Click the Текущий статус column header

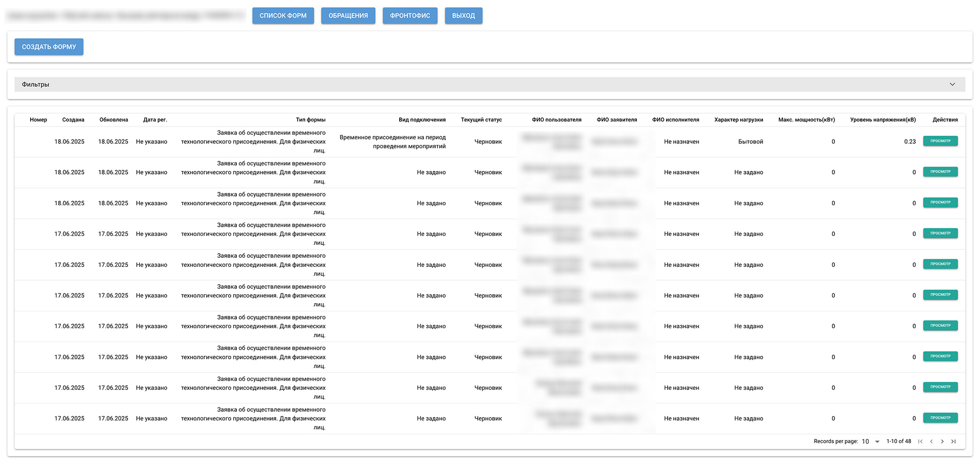pos(481,120)
